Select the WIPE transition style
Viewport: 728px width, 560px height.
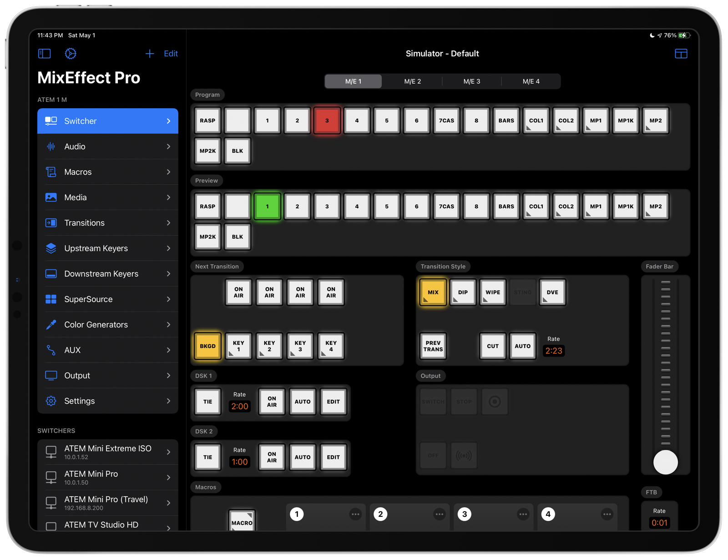pyautogui.click(x=493, y=293)
